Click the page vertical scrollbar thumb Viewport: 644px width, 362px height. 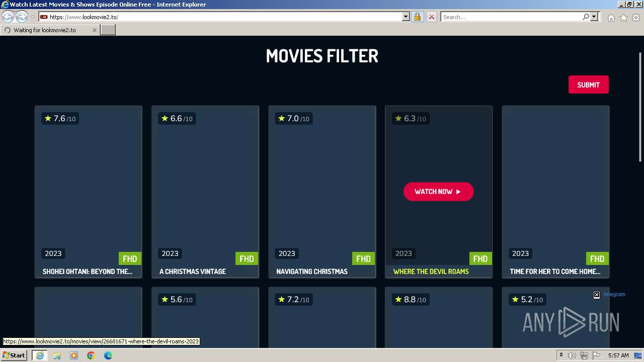click(640, 107)
